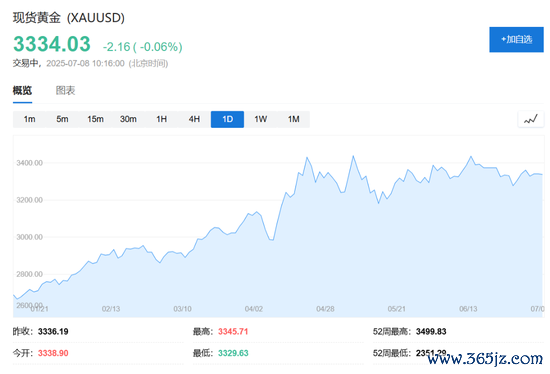The image size is (550, 374).
Task: Switch chart to 1H interval
Action: pyautogui.click(x=161, y=119)
